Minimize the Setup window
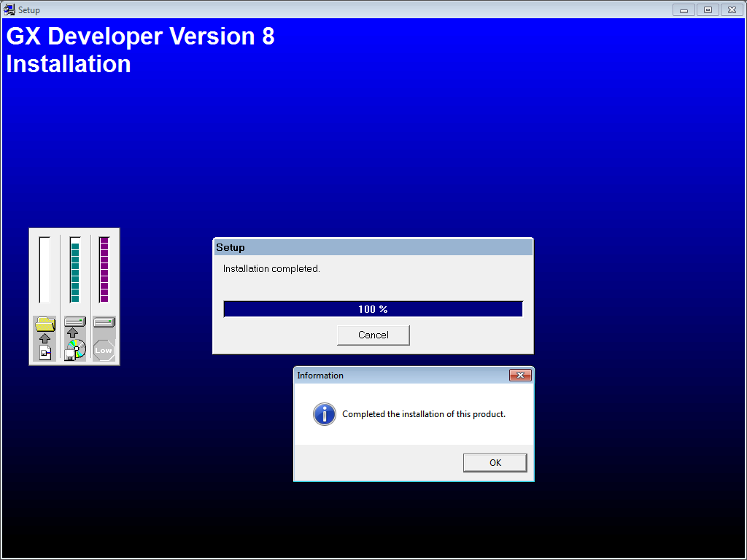This screenshot has width=747, height=560. click(684, 10)
